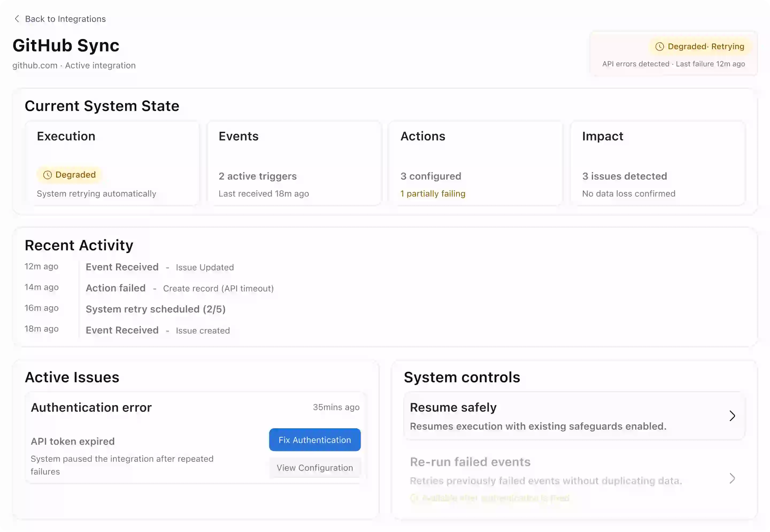
Task: Click the Fix Authentication button
Action: (314, 440)
